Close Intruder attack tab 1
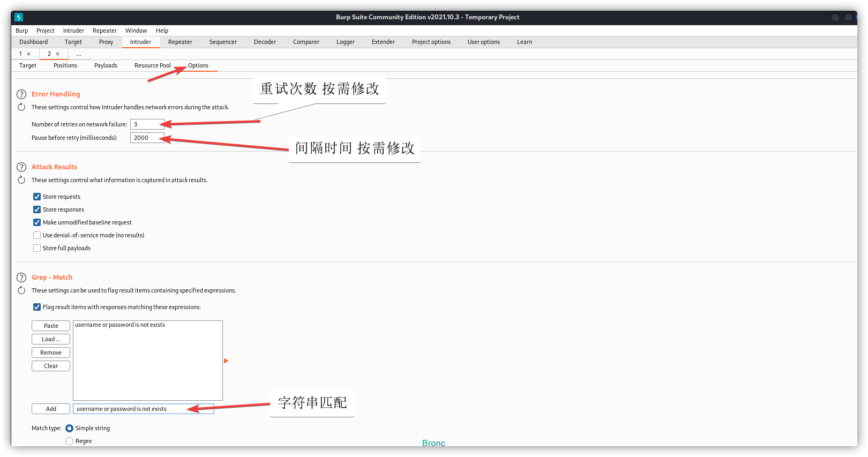The height and width of the screenshot is (457, 868). coord(28,54)
